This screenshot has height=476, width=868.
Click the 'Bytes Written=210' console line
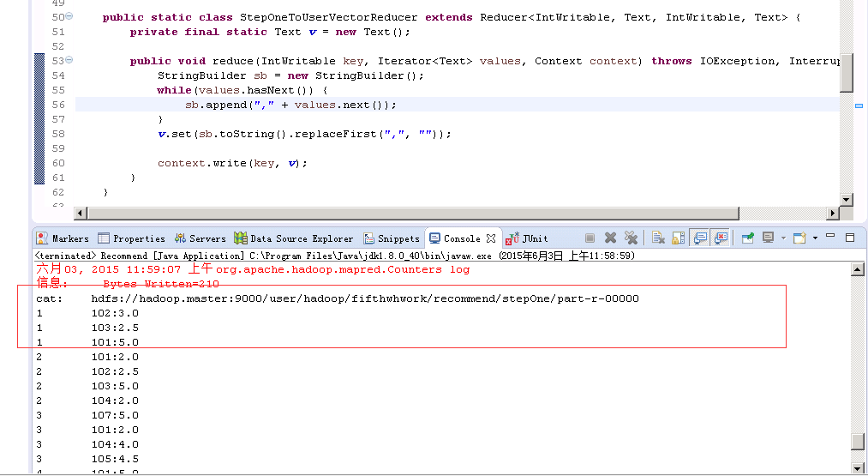point(128,284)
